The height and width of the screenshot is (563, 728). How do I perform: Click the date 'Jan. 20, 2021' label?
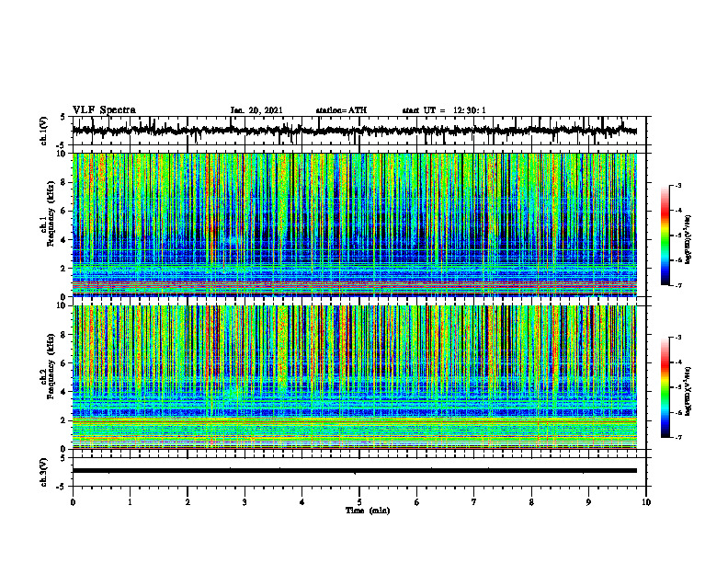(256, 110)
